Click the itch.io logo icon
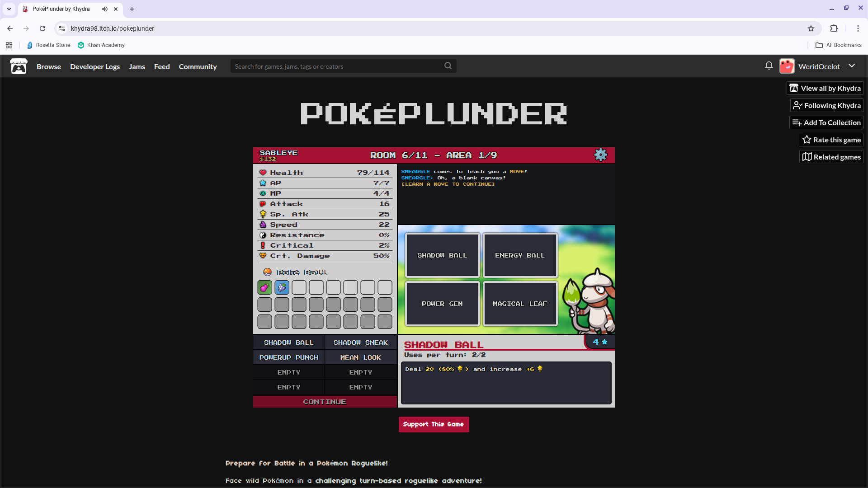Image resolution: width=868 pixels, height=488 pixels. (x=19, y=66)
